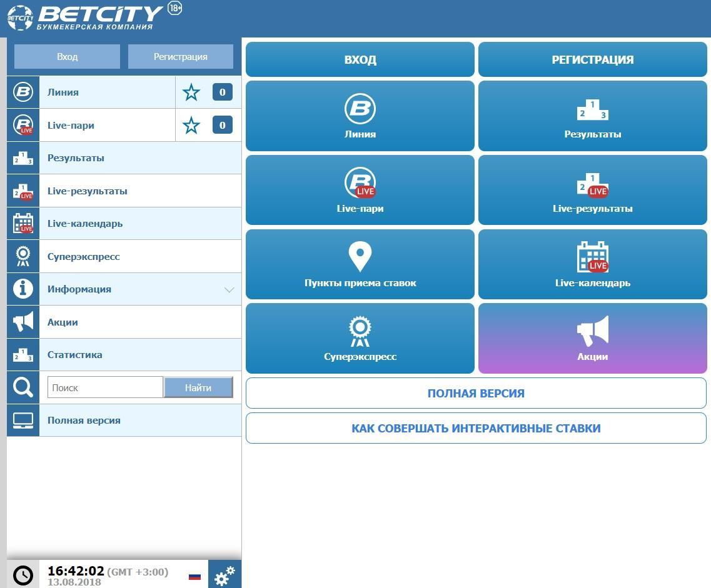Click the settings gears icon in footer
This screenshot has height=588, width=711.
[x=224, y=575]
